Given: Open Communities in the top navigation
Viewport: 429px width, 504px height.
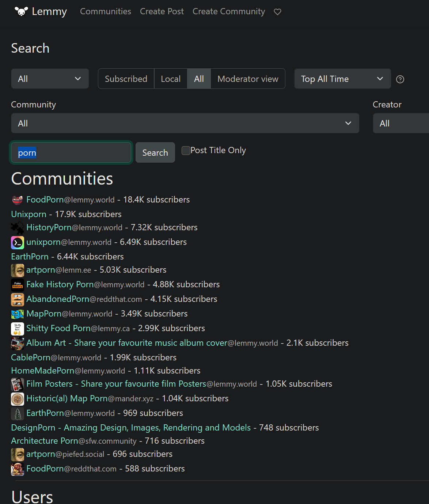Looking at the screenshot, I should point(106,12).
